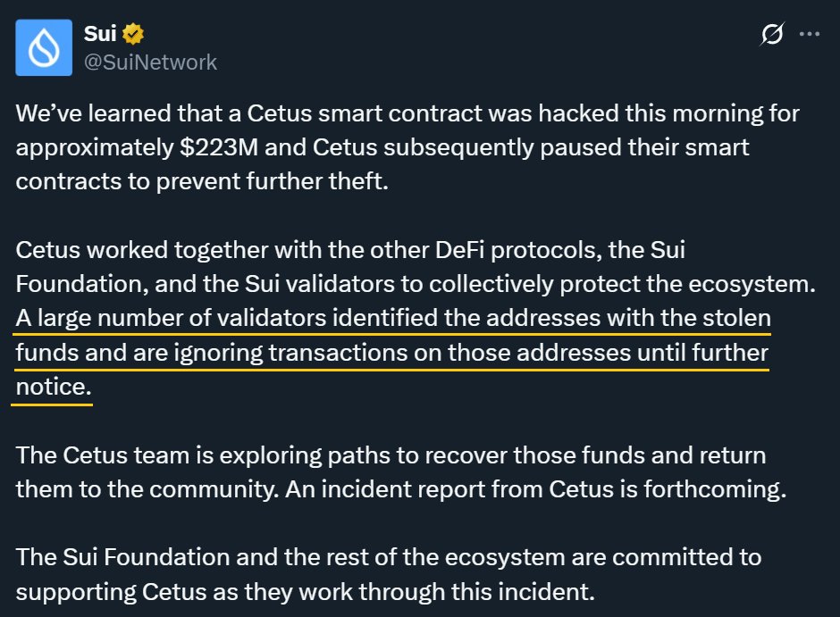Click the line starting The Cetus team is exploring
Viewport: 840px width, 617px height.
[x=391, y=455]
